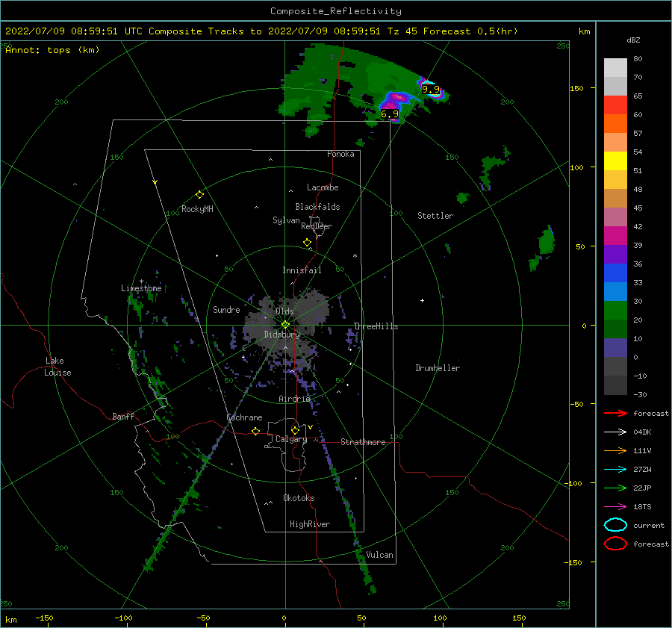This screenshot has height=628, width=672.
Task: Click the yellow radar-site diamond at map center
Action: [285, 325]
